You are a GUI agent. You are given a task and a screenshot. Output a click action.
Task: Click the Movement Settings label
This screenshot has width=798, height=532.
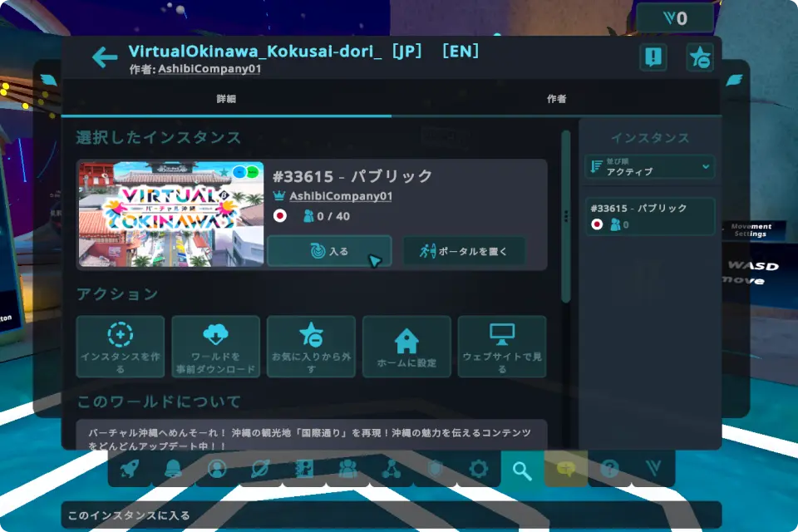pos(751,230)
